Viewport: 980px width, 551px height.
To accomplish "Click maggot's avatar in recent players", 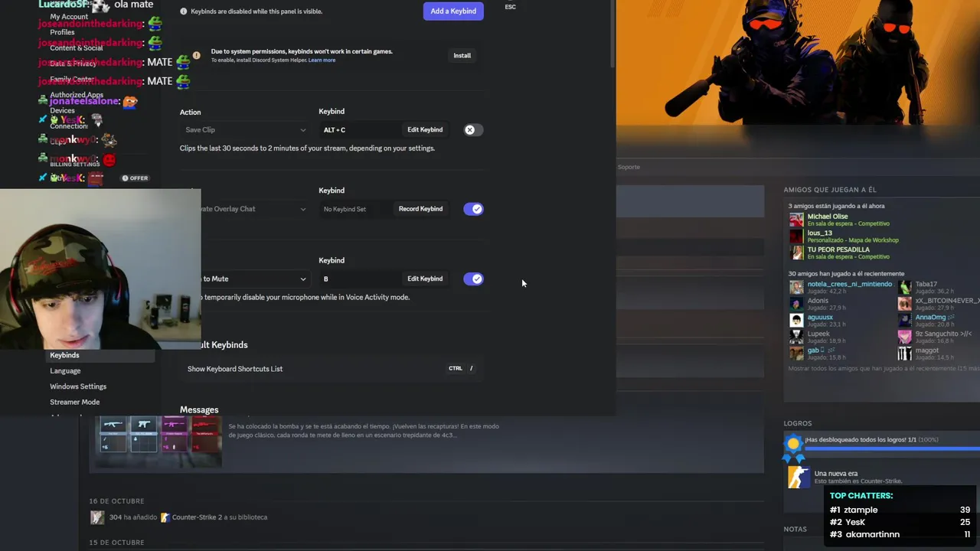I will 905,354.
